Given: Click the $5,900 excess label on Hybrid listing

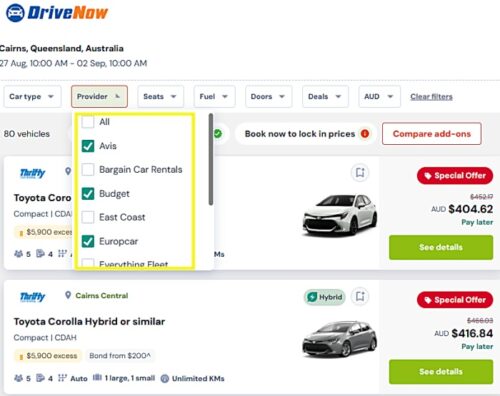Looking at the screenshot, I should [x=48, y=356].
